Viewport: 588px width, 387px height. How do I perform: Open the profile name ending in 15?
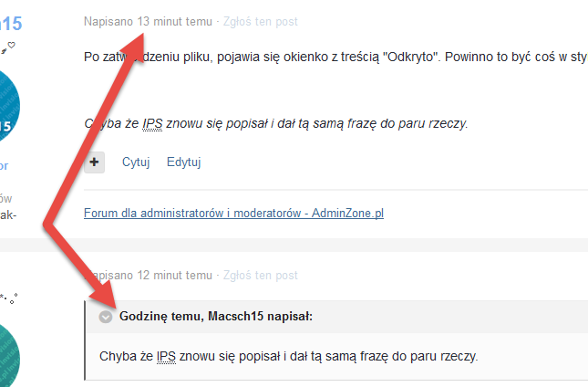(x=11, y=24)
